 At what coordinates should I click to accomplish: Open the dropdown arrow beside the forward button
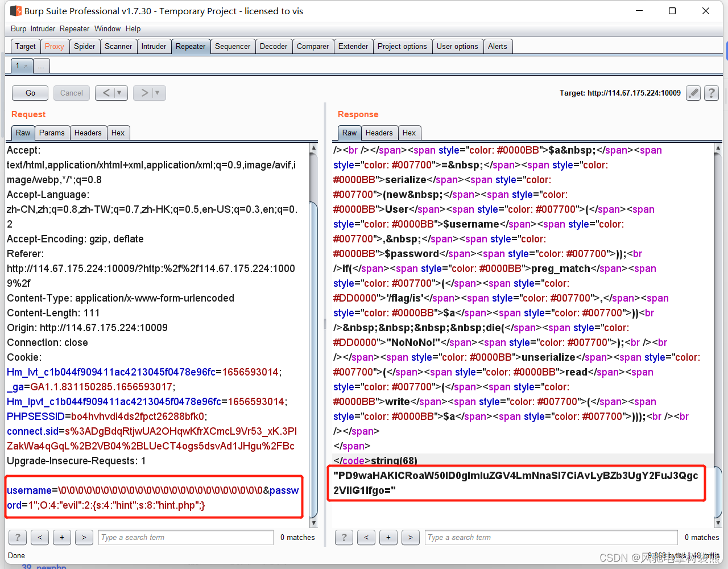point(156,93)
